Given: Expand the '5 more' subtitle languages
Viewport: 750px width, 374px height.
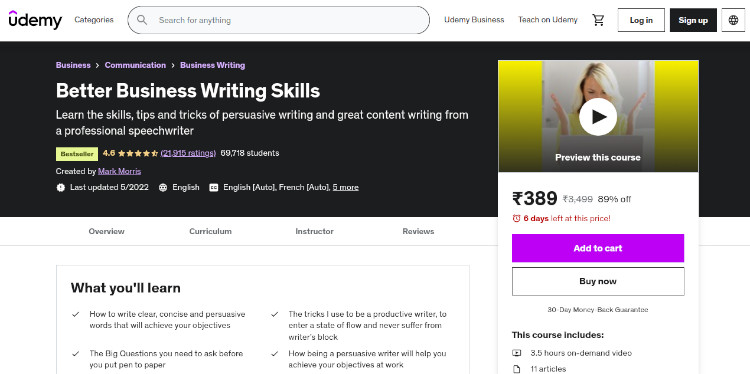Looking at the screenshot, I should [345, 187].
